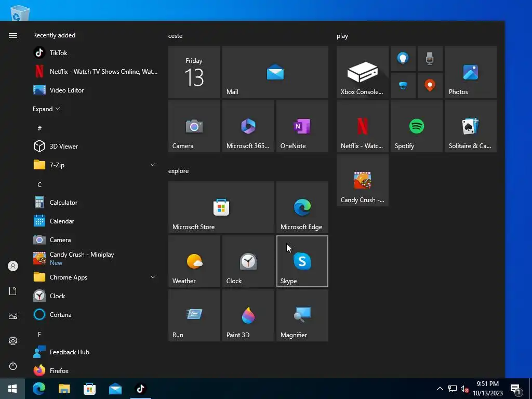The height and width of the screenshot is (399, 532).
Task: Open Candy Crush - Miniplay in app list
Action: [x=95, y=258]
